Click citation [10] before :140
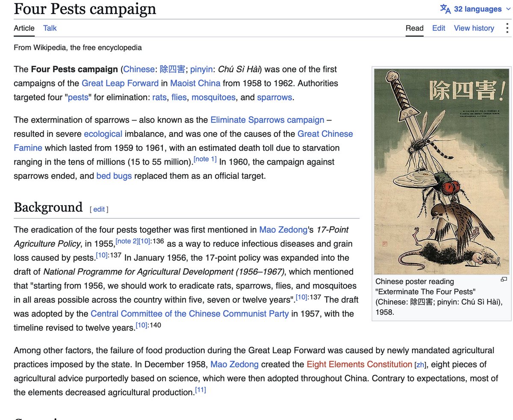This screenshot has height=420, width=513. click(x=142, y=325)
